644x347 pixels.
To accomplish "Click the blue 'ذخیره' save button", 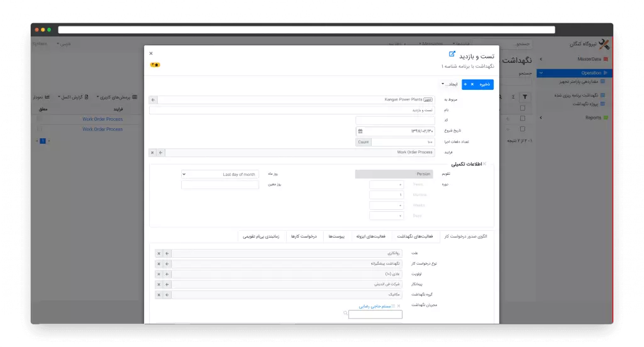I will click(483, 84).
